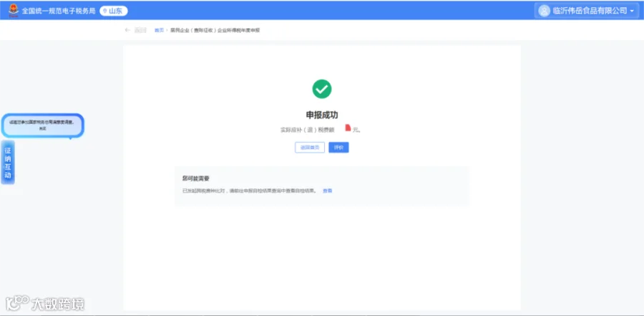Open the 征纳互动 side panel tab
The width and height of the screenshot is (644, 316).
[8, 162]
